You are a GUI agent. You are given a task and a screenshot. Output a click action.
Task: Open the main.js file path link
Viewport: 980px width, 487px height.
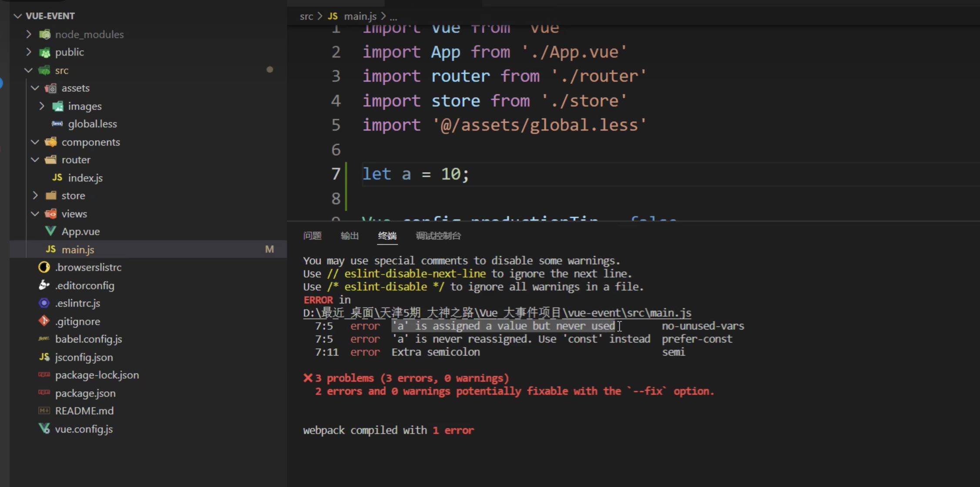[497, 313]
